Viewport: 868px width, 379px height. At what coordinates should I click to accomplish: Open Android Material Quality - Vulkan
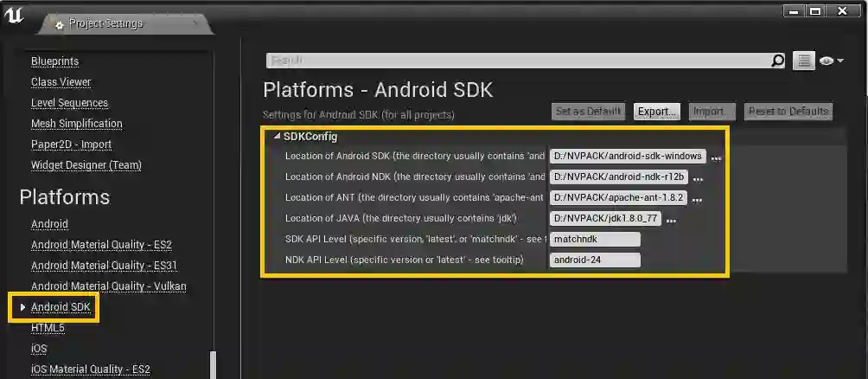(109, 286)
